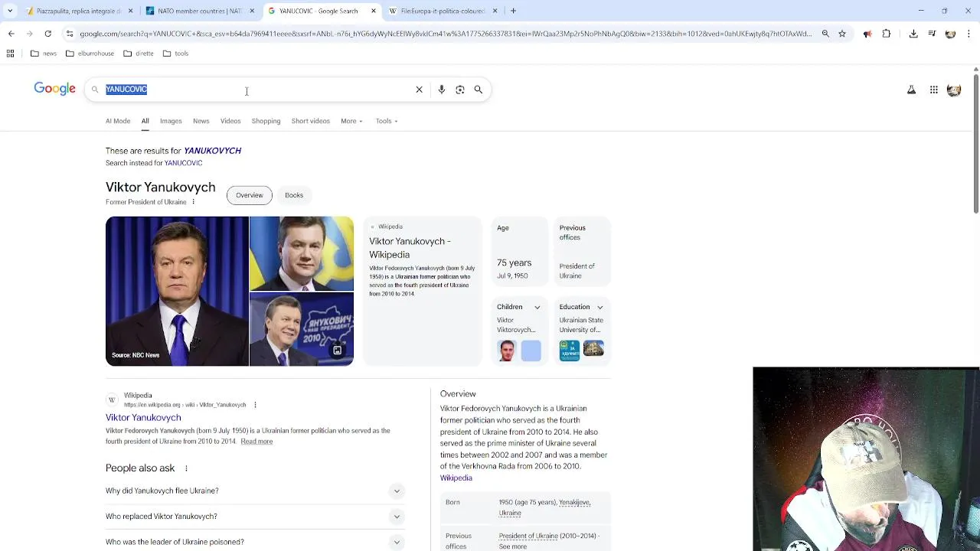Image resolution: width=980 pixels, height=551 pixels.
Task: Open the tools bookmarks folder
Action: click(175, 54)
